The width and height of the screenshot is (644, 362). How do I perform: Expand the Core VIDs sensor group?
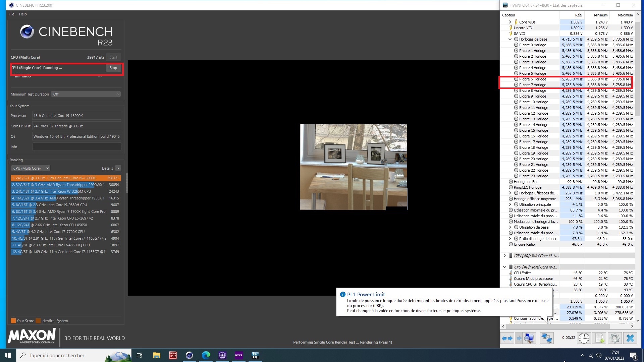click(510, 22)
